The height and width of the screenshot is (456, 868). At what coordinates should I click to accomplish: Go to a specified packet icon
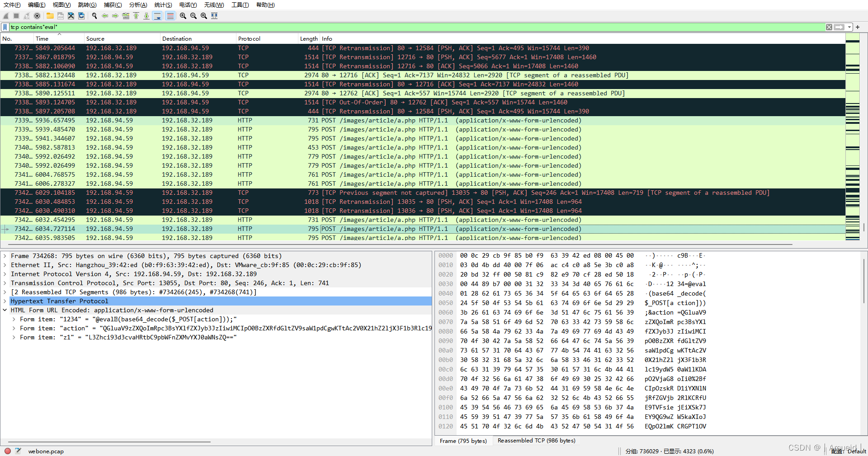pyautogui.click(x=126, y=16)
